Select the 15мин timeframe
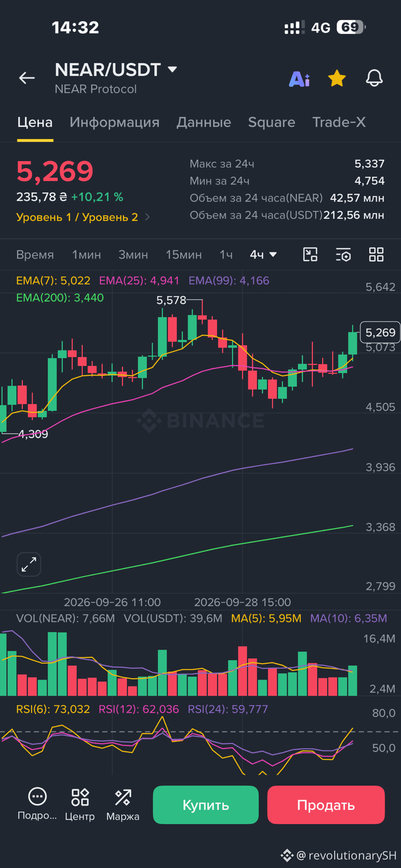401x868 pixels. 184,254
